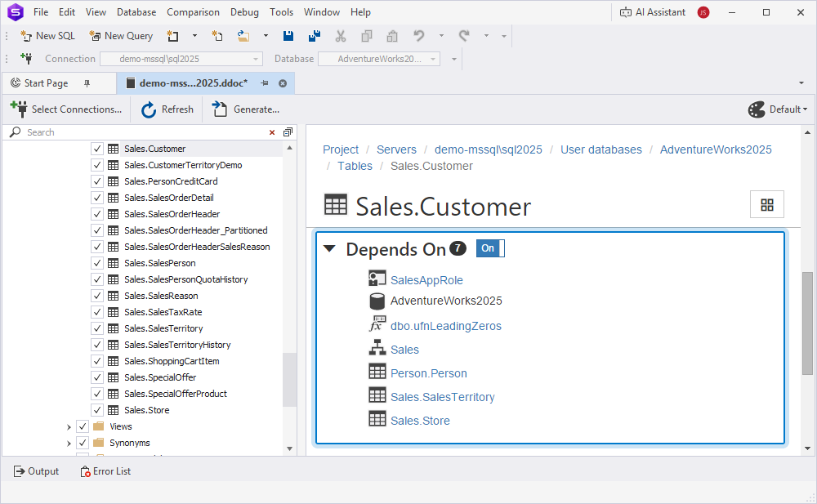The height and width of the screenshot is (504, 817).
Task: Open the Database menu
Action: coord(136,12)
